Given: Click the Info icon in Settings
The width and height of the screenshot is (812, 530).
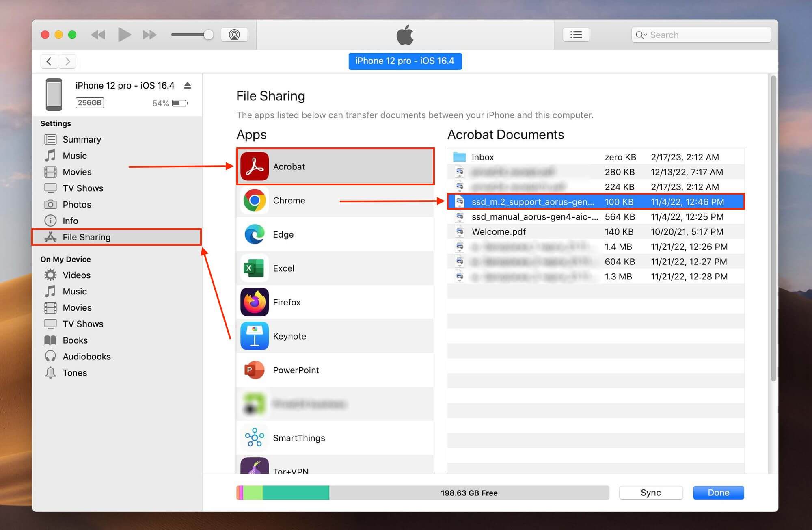Looking at the screenshot, I should click(x=50, y=221).
